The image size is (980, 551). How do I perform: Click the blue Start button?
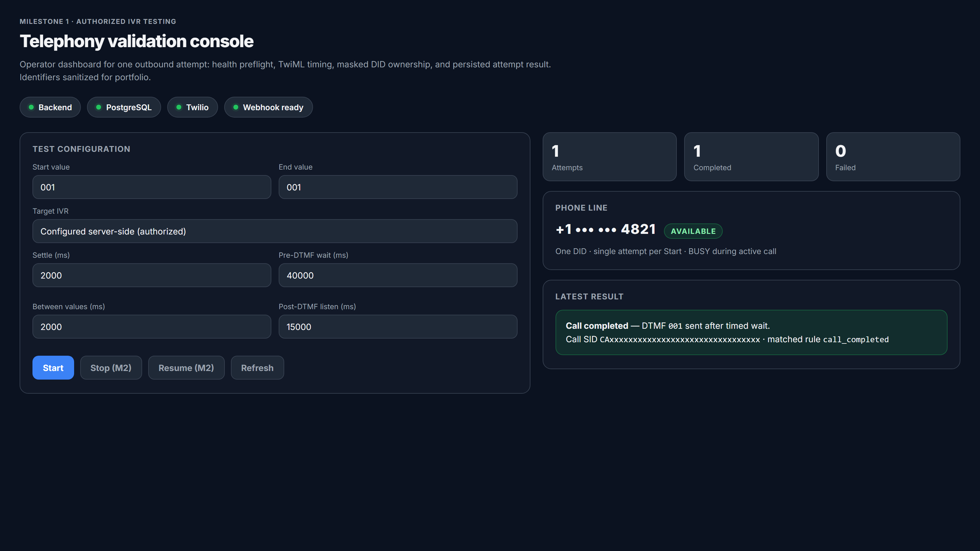coord(53,367)
